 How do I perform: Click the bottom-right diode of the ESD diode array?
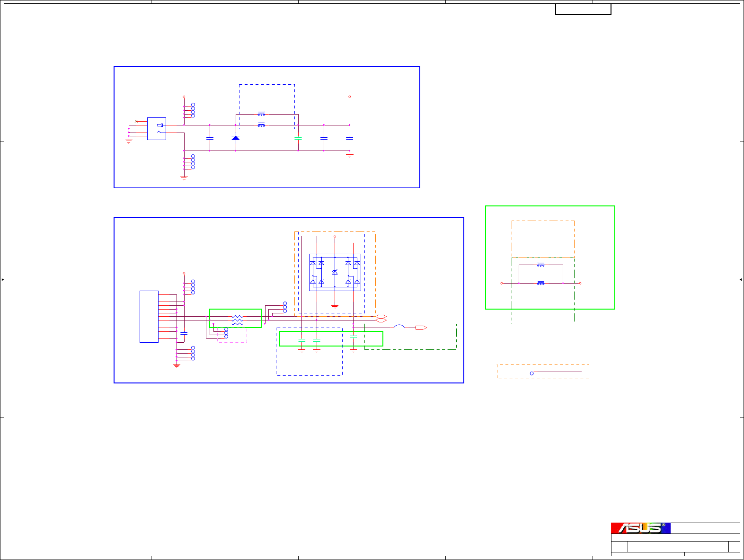357,282
